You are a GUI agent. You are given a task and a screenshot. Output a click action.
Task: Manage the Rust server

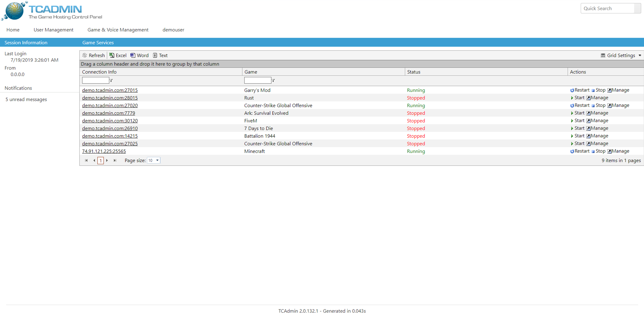(x=597, y=98)
